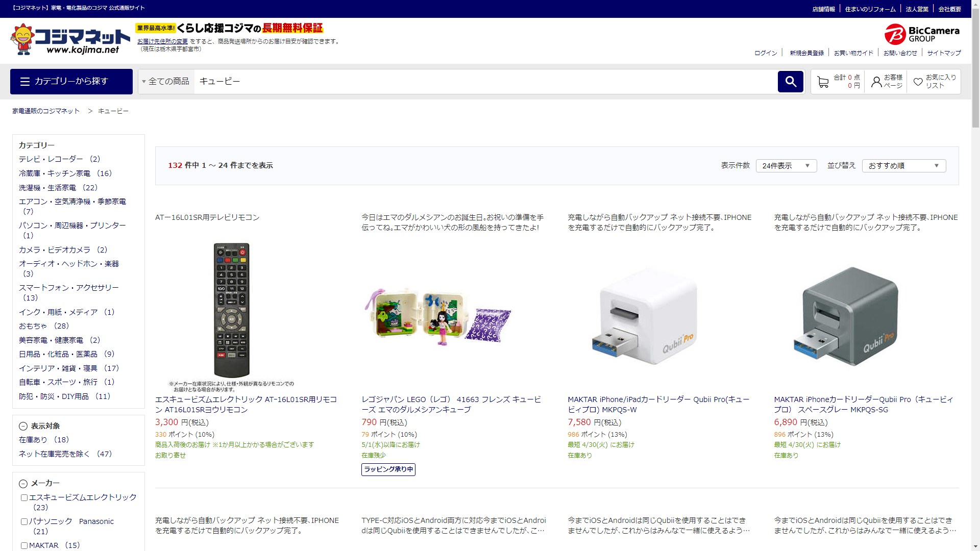
Task: Open the shopping cart icon
Action: tap(822, 82)
